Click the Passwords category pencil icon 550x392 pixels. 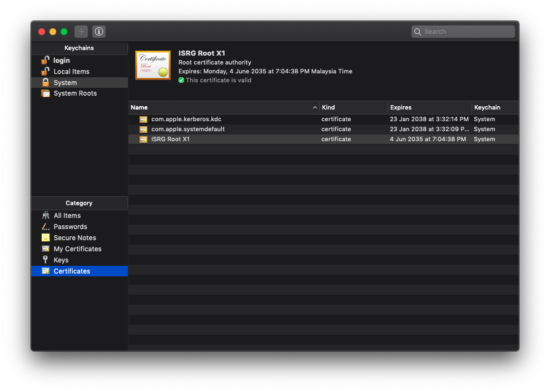pos(46,227)
